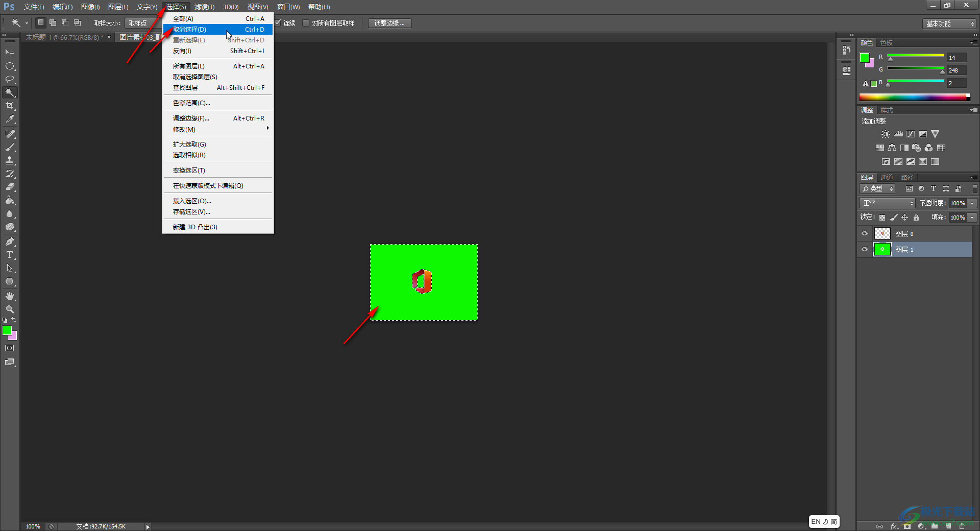
Task: Choose 反向(I) inverse menu item
Action: click(218, 51)
